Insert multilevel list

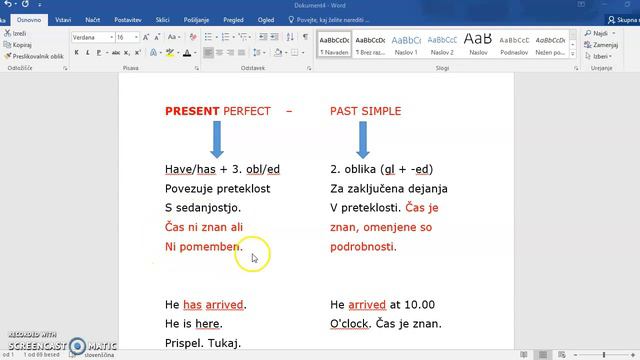coord(243,37)
